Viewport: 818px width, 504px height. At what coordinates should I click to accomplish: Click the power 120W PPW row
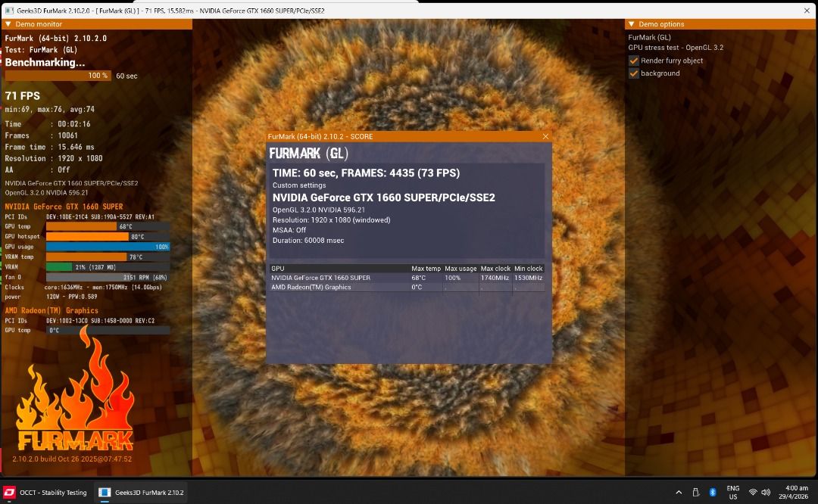click(52, 297)
